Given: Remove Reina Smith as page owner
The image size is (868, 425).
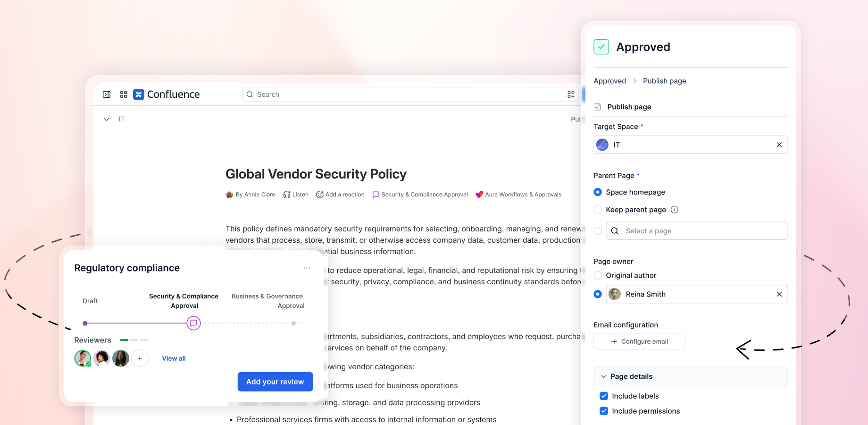Looking at the screenshot, I should [x=779, y=294].
